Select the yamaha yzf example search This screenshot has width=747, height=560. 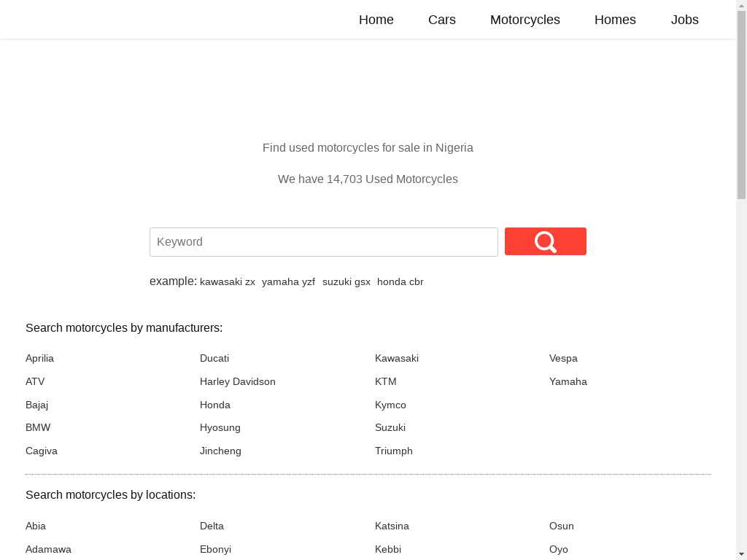(288, 282)
